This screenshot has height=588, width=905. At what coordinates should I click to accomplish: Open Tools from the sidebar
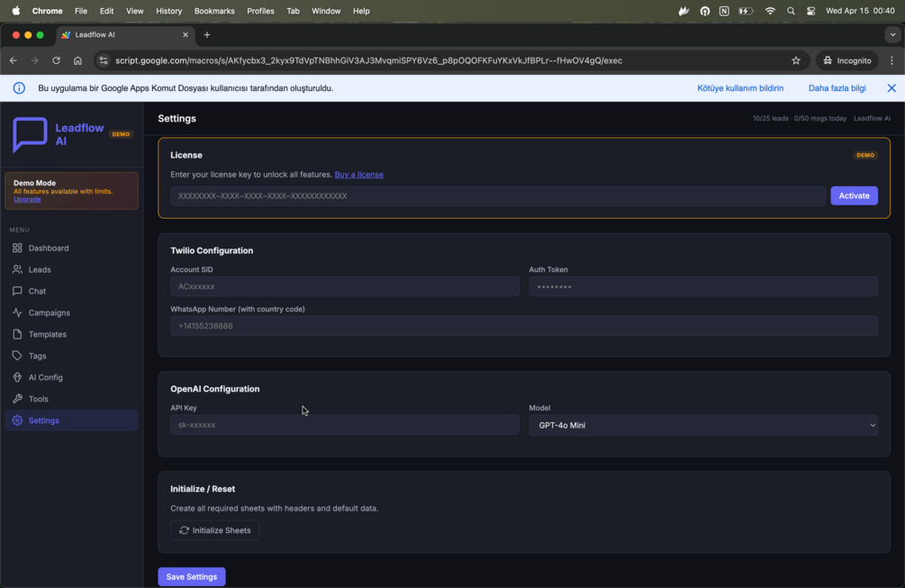(71, 399)
